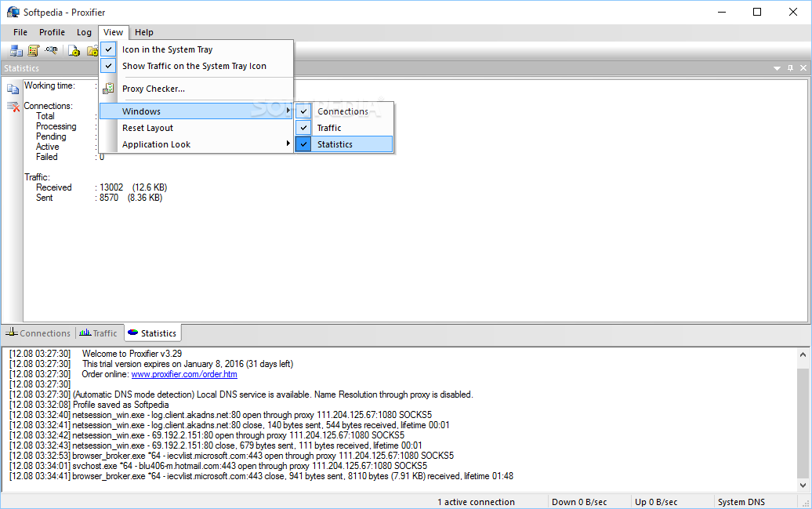
Task: Click log scrollbar up arrow
Action: (x=803, y=355)
